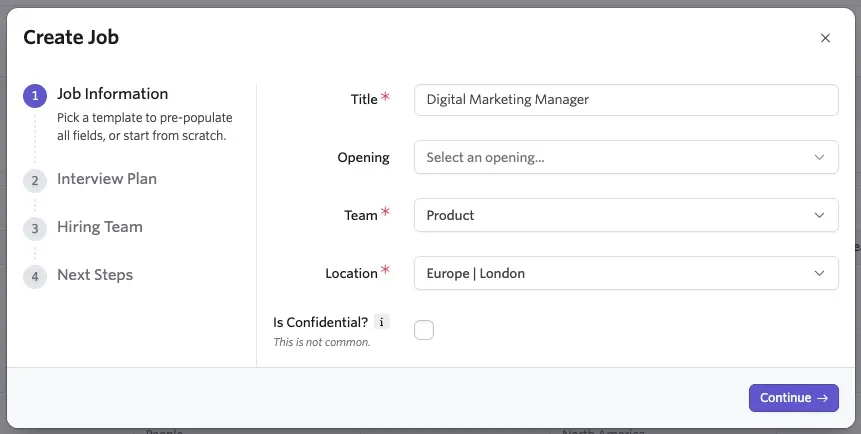Go to the Interview Plan step
This screenshot has height=434, width=861.
coord(107,179)
